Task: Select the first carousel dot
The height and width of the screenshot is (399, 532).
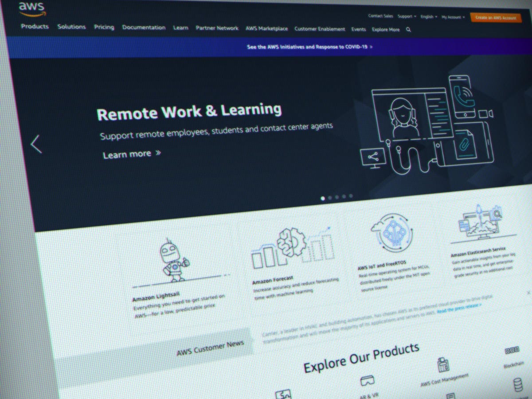Action: pyautogui.click(x=323, y=198)
